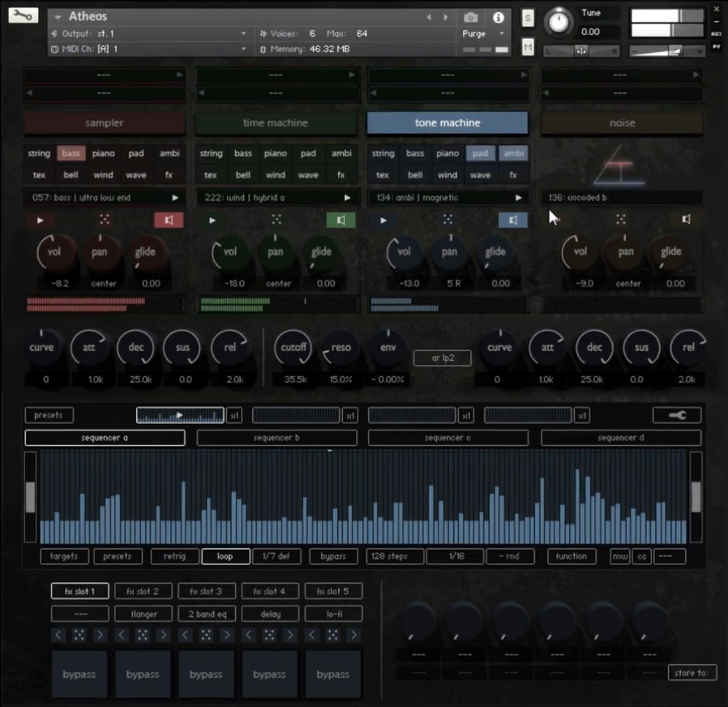Open the wrench instrument edit icon
Image resolution: width=728 pixels, height=707 pixels.
(x=23, y=15)
